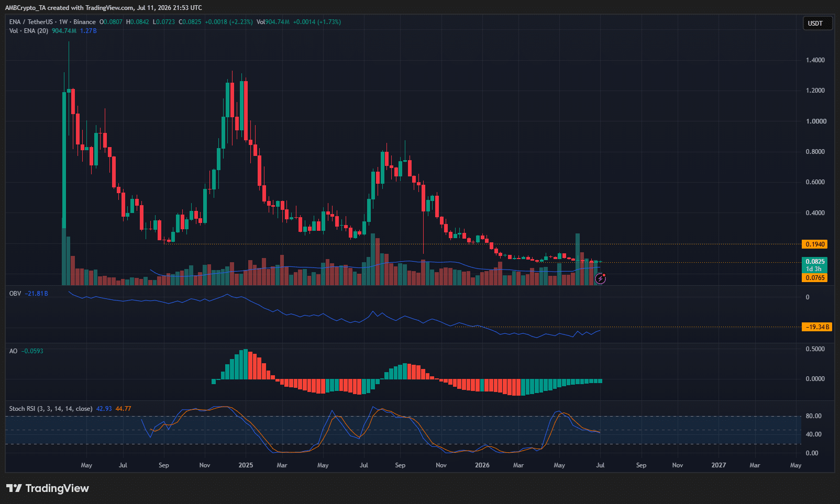
Task: Click the purple lightning bolt icon on the chart
Action: coord(601,279)
